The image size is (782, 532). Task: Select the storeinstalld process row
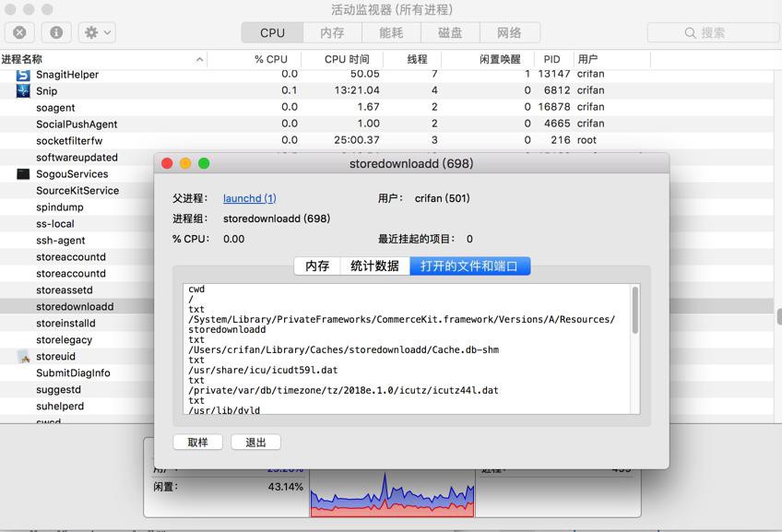click(77, 323)
